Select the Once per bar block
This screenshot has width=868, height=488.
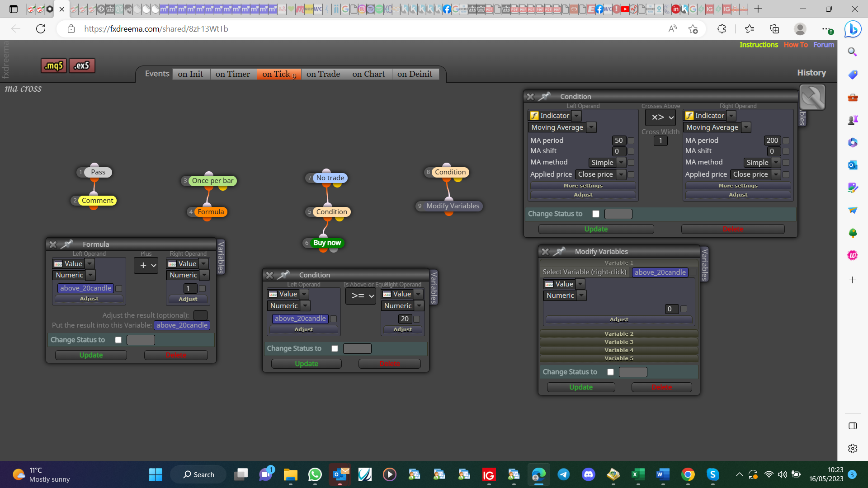tap(212, 181)
